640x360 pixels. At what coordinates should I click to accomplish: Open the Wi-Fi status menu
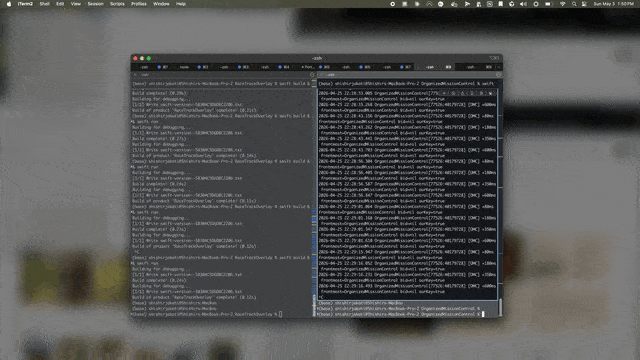coord(562,4)
